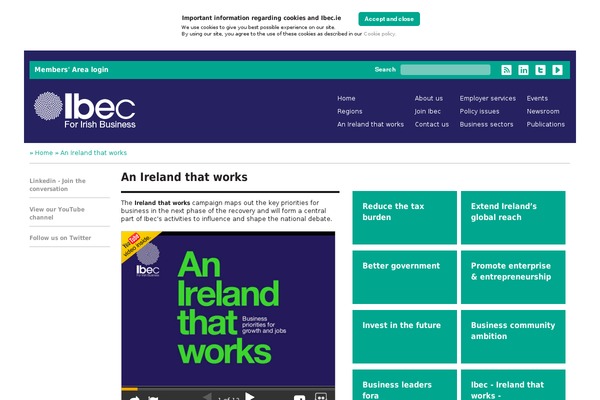This screenshot has height=400, width=600.
Task: Open 'Business community ambition' tile
Action: (513, 336)
